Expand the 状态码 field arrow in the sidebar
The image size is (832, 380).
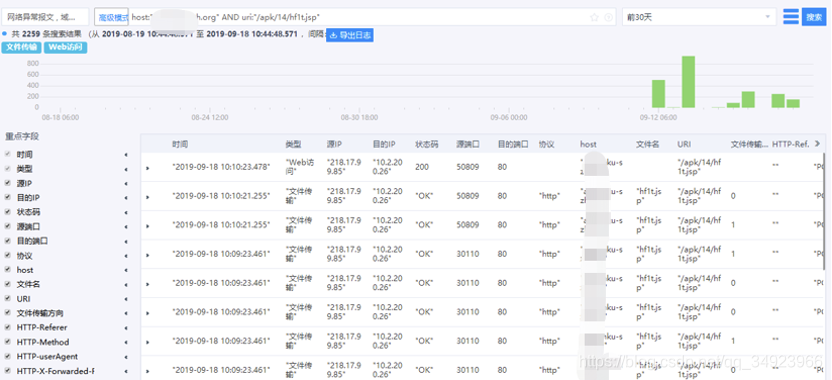(x=126, y=212)
